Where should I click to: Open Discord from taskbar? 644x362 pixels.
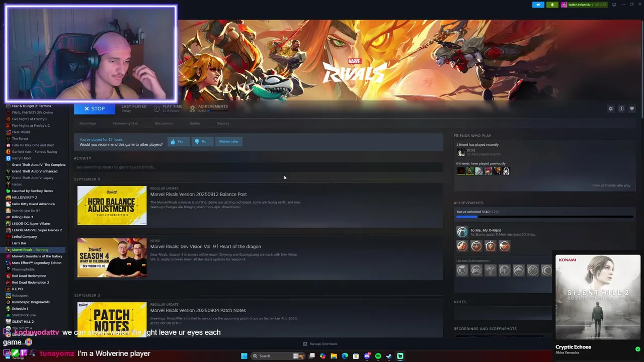coord(367,356)
